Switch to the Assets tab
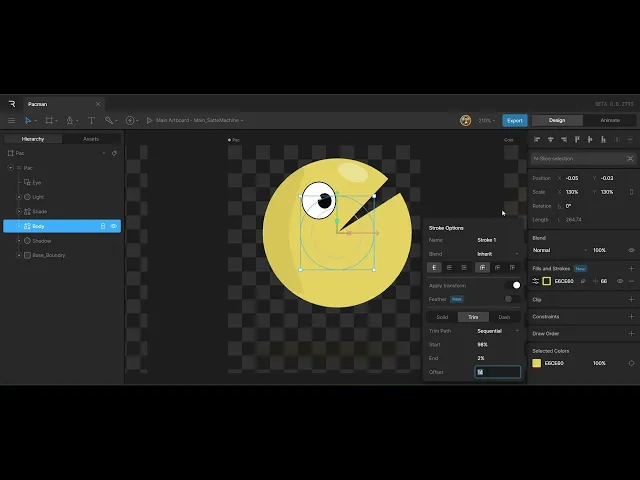 [x=91, y=139]
